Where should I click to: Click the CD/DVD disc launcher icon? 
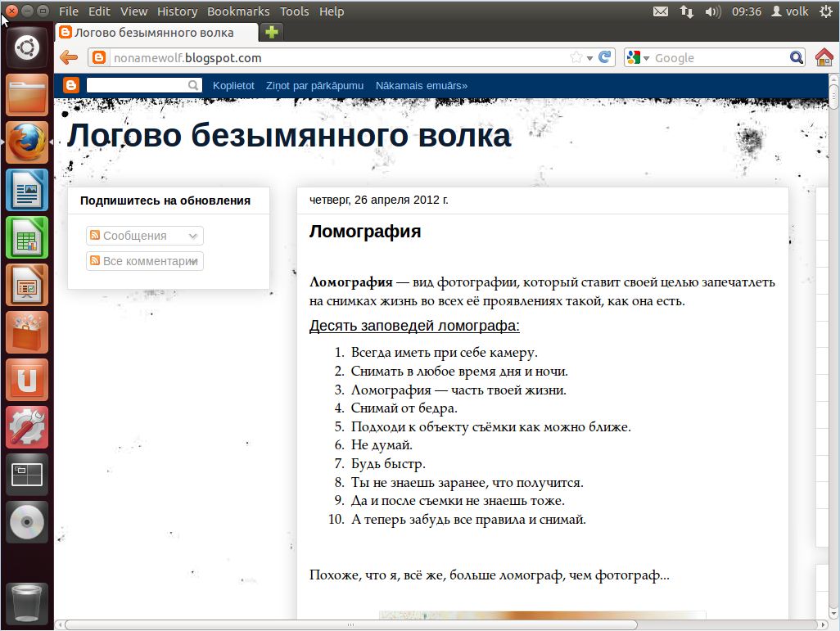(x=27, y=522)
